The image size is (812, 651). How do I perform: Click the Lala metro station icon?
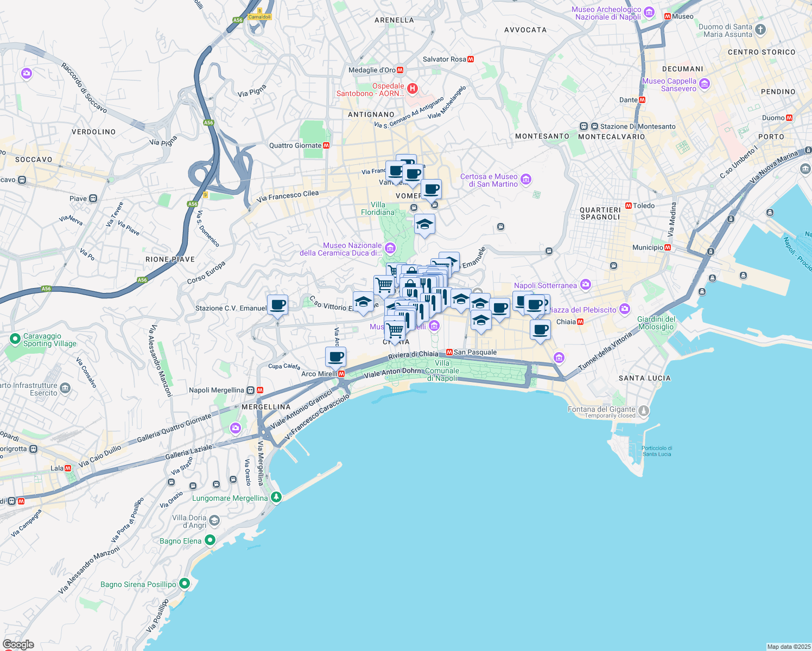[x=68, y=468]
